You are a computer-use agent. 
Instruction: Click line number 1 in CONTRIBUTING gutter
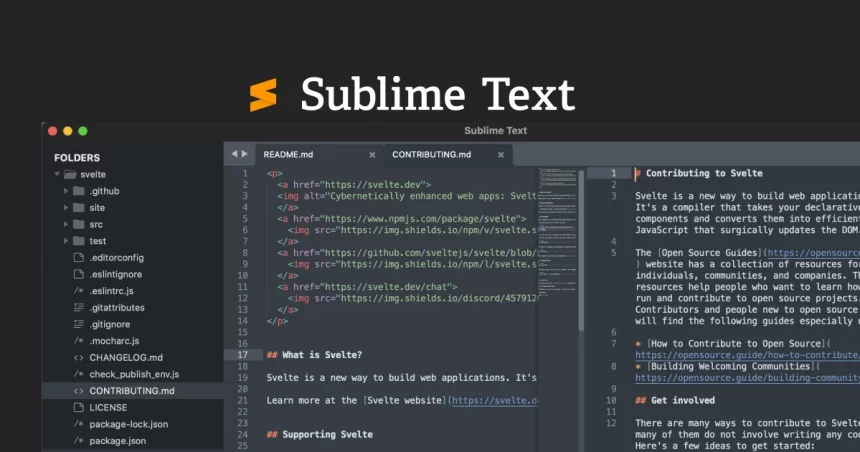[614, 173]
